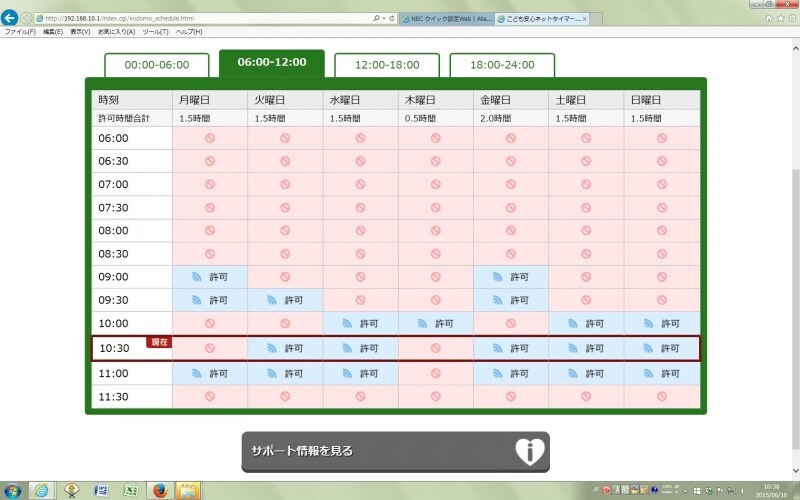Viewport: 800px width, 500px height.
Task: Switch to the 18:00-24:00 time tab
Action: pyautogui.click(x=502, y=65)
